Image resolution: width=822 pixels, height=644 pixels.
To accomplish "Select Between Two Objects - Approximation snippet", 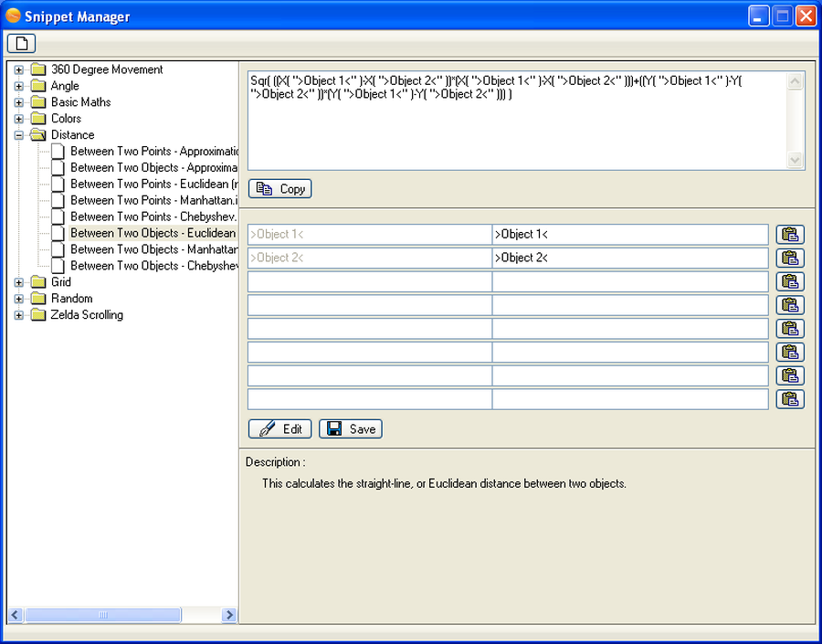I will click(154, 168).
